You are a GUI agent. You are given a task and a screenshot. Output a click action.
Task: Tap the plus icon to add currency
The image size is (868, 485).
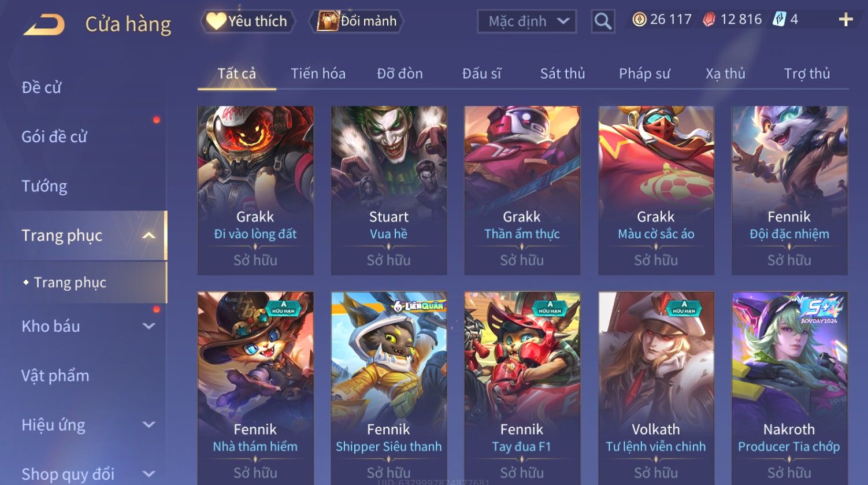click(845, 20)
